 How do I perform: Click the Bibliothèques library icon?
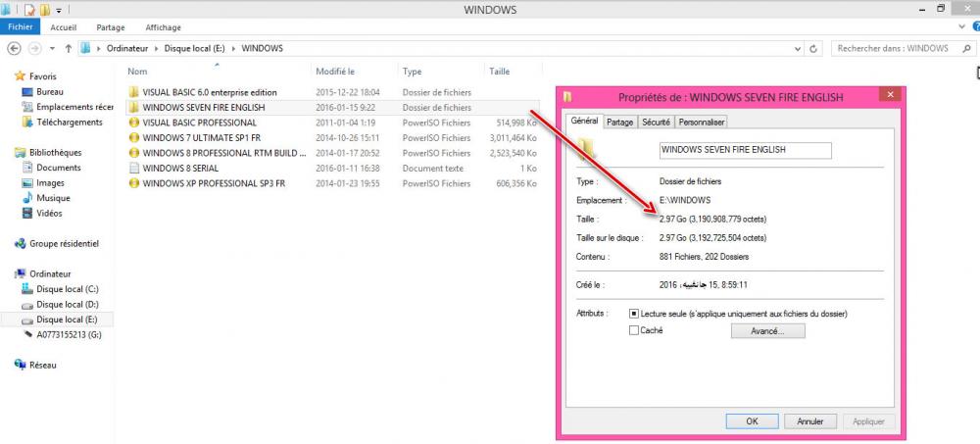pyautogui.click(x=20, y=153)
